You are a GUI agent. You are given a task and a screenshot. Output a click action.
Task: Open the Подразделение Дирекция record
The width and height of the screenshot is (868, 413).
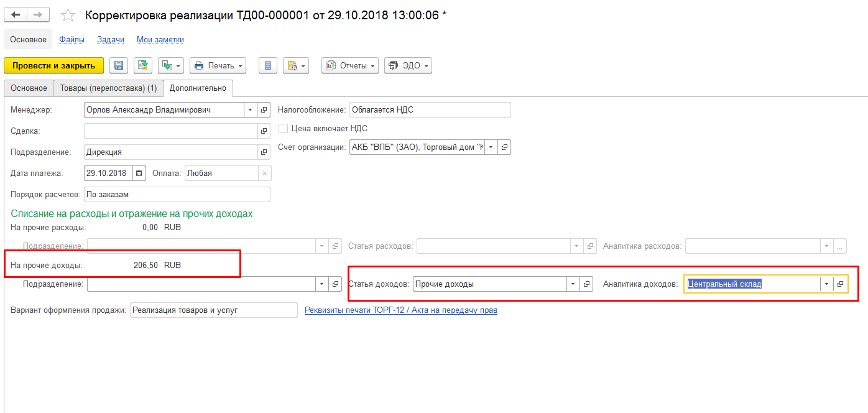[x=264, y=152]
